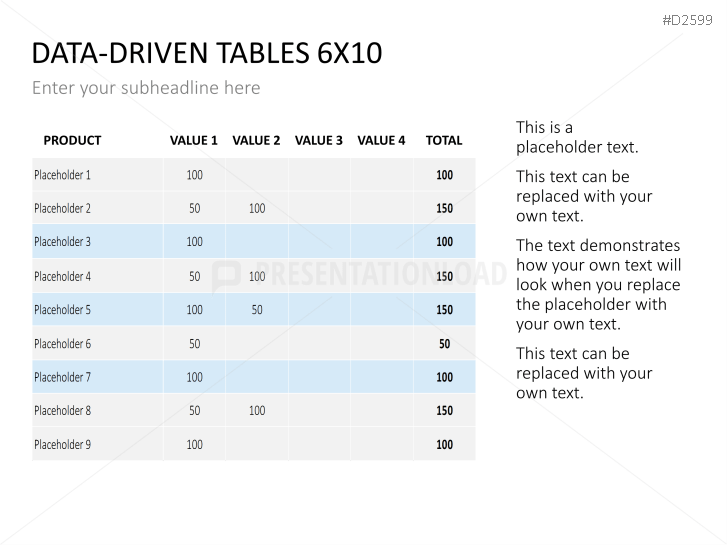
Task: Select the Placeholder 7 row label
Action: pyautogui.click(x=63, y=377)
